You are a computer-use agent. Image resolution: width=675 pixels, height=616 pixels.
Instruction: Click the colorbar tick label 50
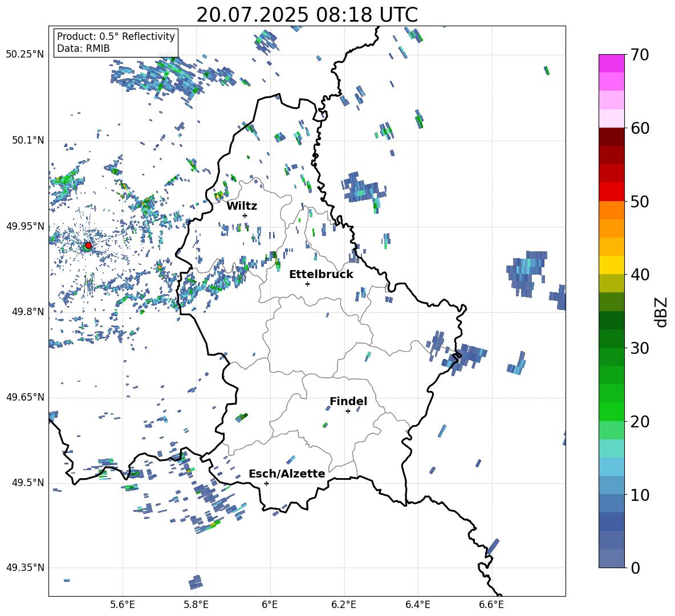(x=640, y=202)
